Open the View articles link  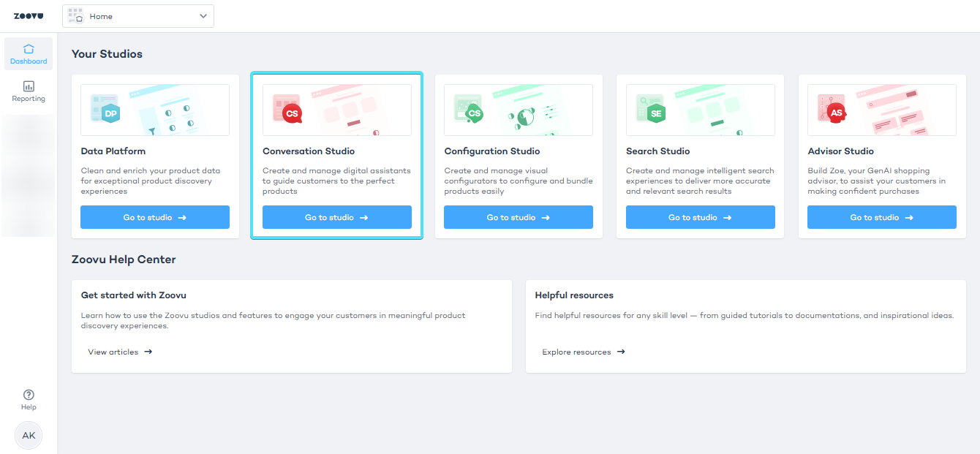pos(120,352)
